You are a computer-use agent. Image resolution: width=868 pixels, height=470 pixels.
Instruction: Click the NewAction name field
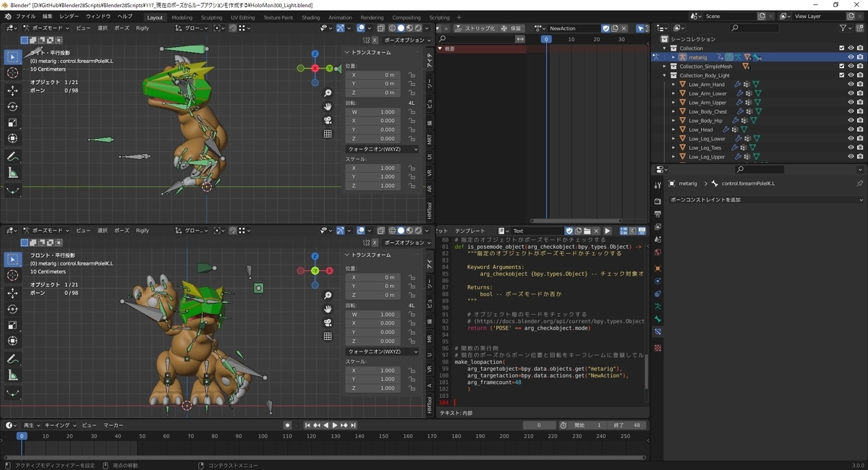click(x=573, y=28)
